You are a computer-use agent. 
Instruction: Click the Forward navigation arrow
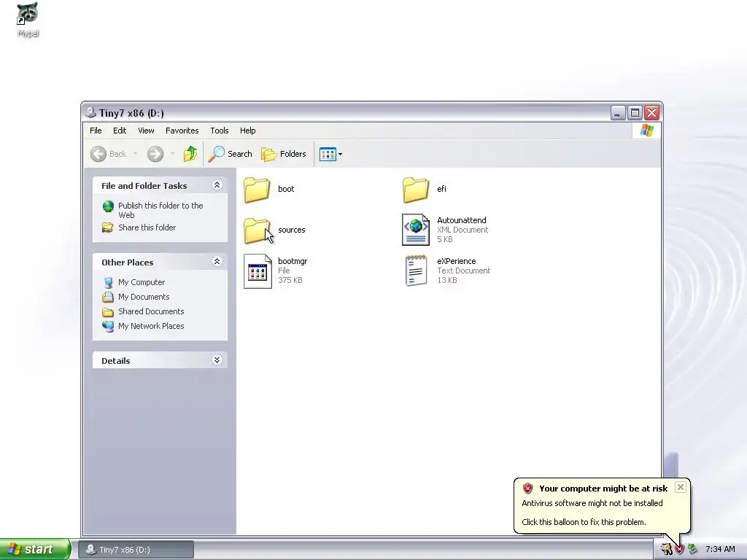click(x=155, y=154)
